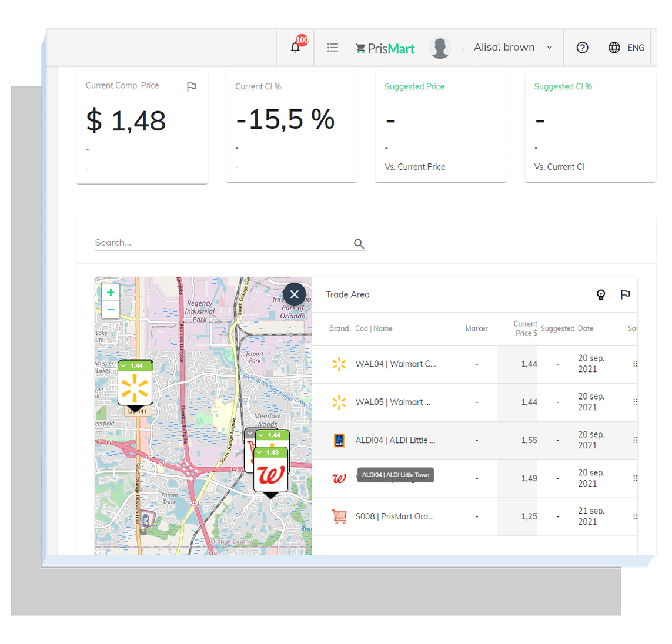Click the PrisMart logo

tap(385, 48)
